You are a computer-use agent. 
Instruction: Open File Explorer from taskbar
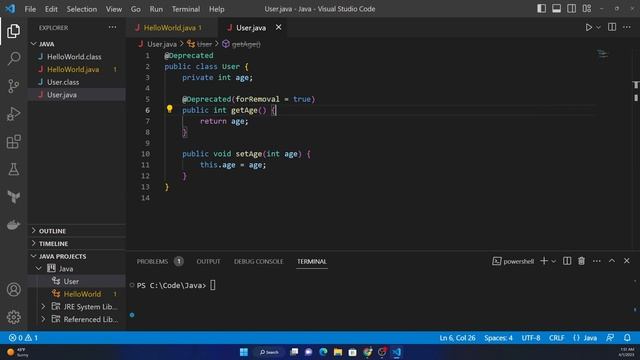[x=338, y=352]
